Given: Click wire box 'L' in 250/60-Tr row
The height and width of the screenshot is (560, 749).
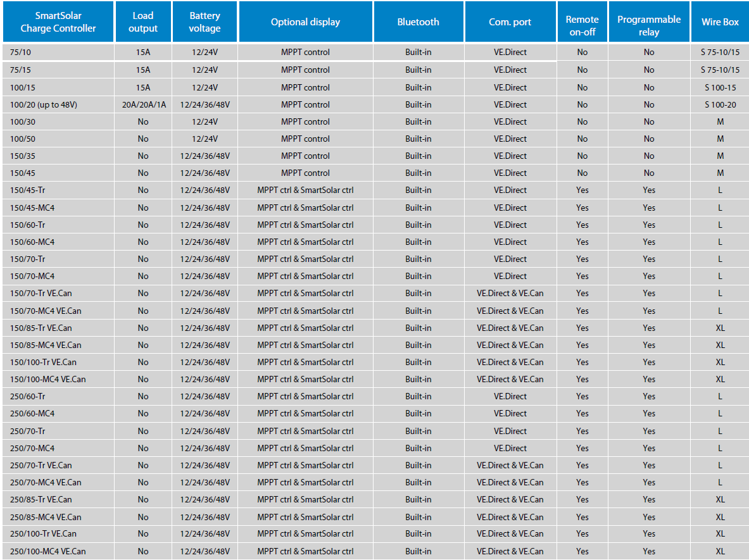Looking at the screenshot, I should click(x=721, y=396).
